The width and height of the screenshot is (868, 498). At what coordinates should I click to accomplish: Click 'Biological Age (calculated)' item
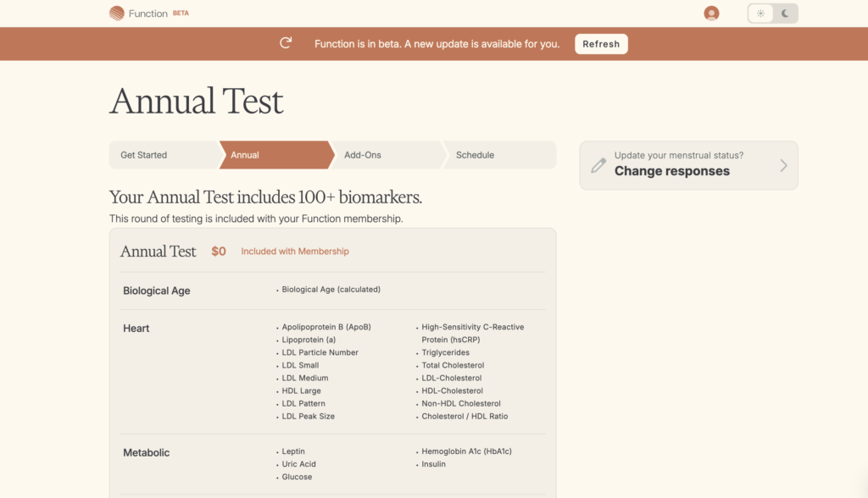coord(331,290)
